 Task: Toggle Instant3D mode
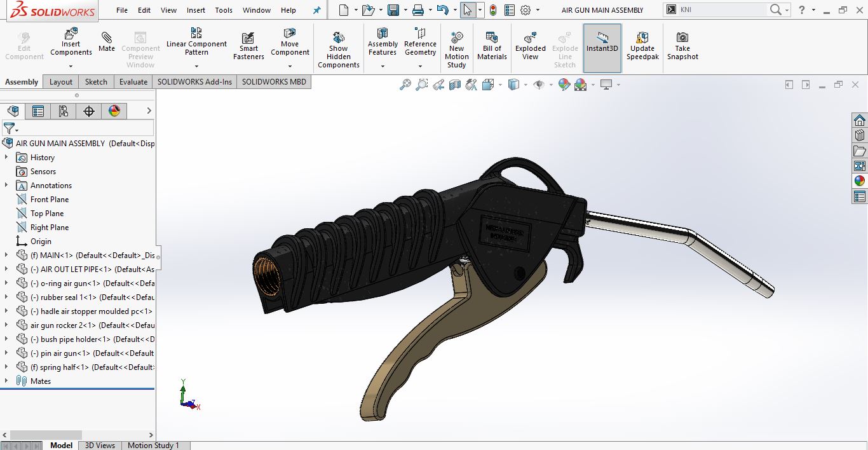[x=602, y=48]
